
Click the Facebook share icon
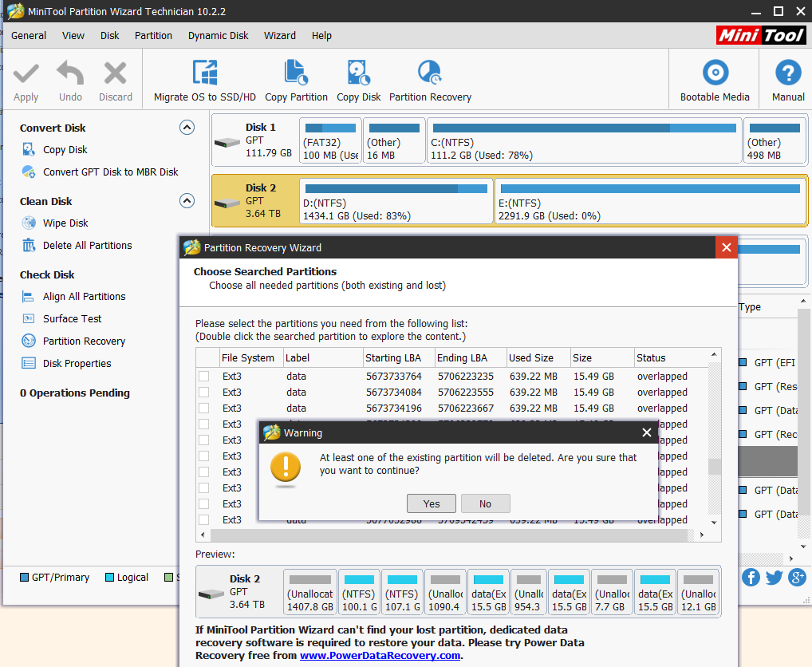[x=751, y=577]
